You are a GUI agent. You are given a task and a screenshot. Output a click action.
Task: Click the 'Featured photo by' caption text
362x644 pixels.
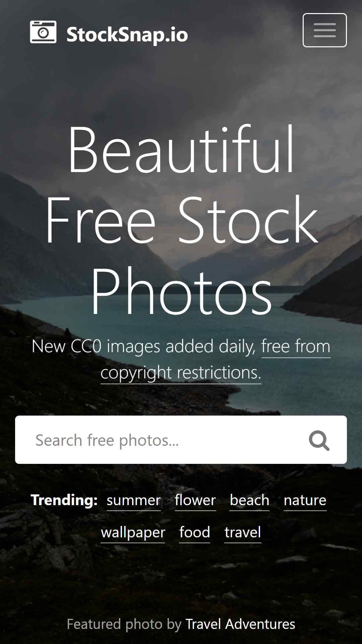click(124, 624)
